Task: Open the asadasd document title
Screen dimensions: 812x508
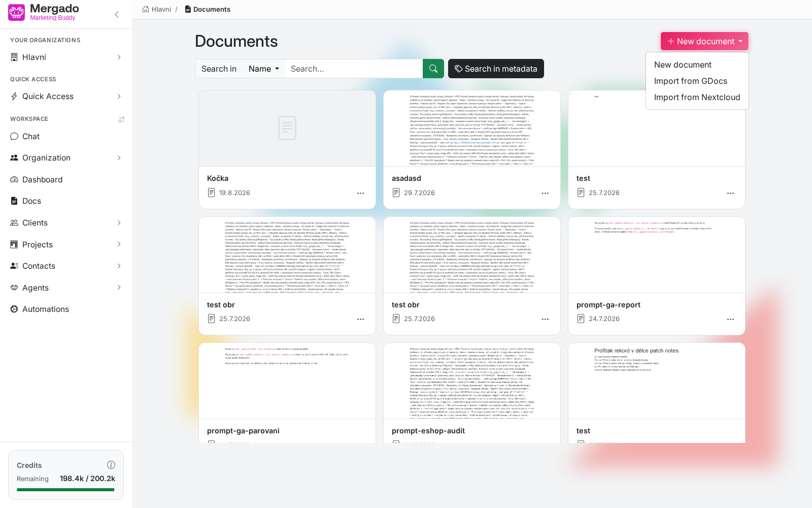Action: pyautogui.click(x=407, y=178)
